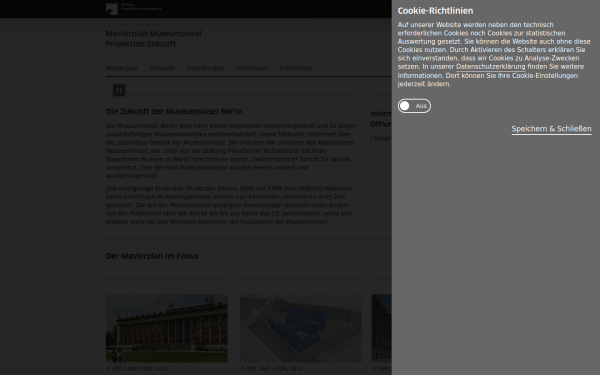Click the Masterplan Museumsinsel Projektion Zukunft title
Screen dimensions: 600x375
click(x=153, y=39)
